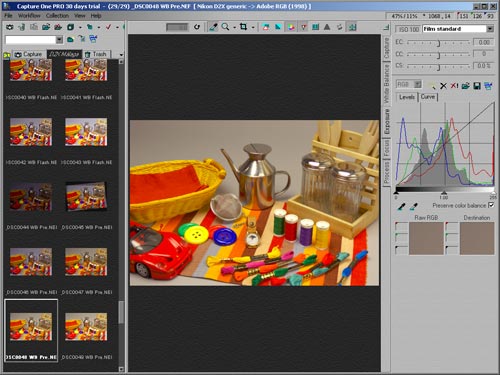500x375 pixels.
Task: Open the Help menu
Action: point(96,16)
